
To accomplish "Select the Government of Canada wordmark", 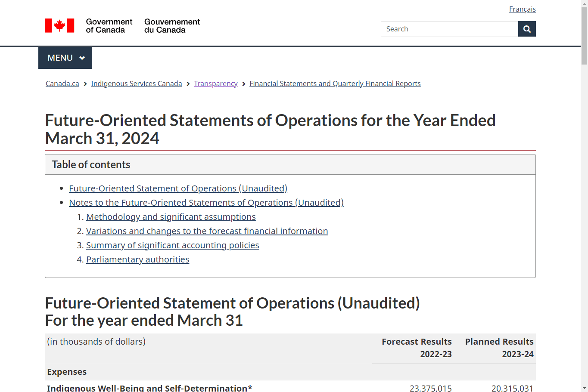I will click(x=109, y=26).
